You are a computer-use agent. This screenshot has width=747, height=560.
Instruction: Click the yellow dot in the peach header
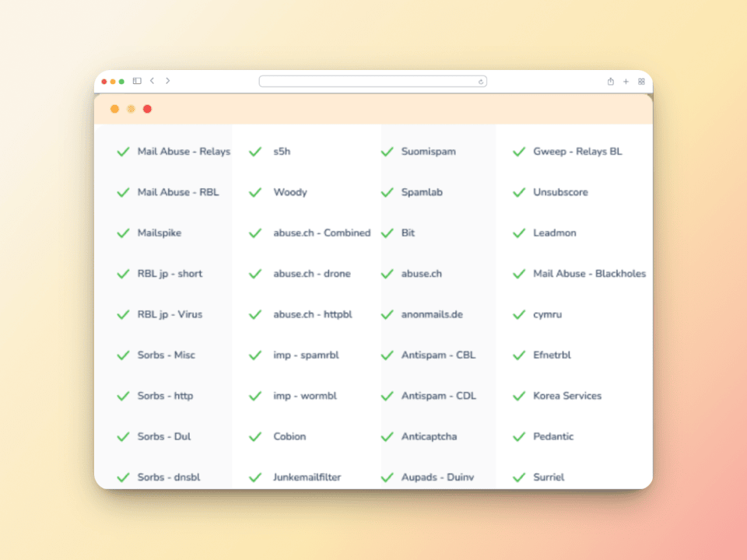pyautogui.click(x=131, y=109)
